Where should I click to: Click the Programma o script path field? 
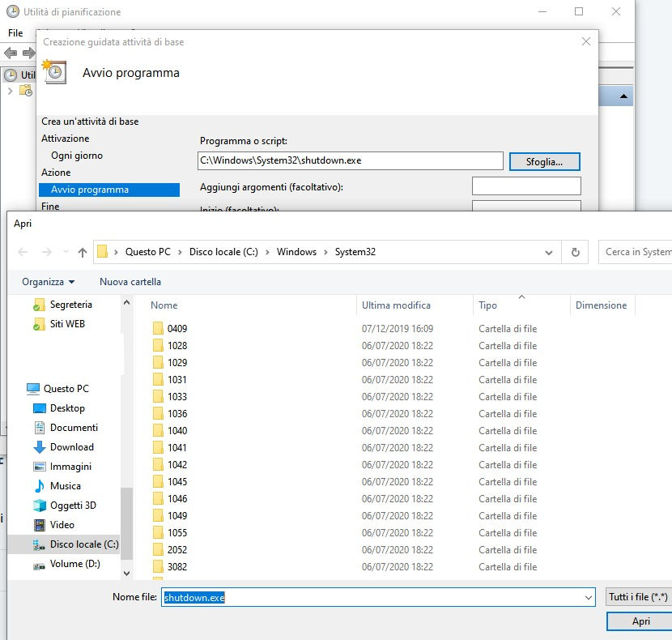tap(350, 161)
